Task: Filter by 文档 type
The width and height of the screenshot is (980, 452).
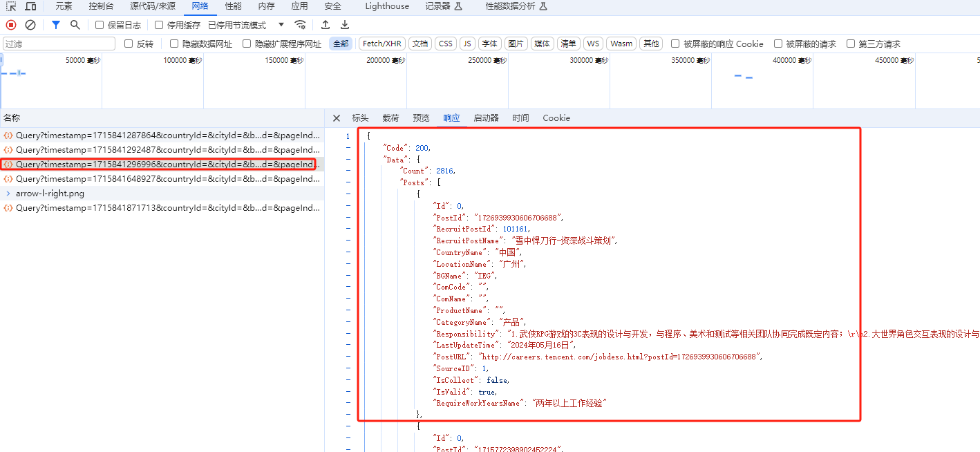Action: tap(420, 44)
